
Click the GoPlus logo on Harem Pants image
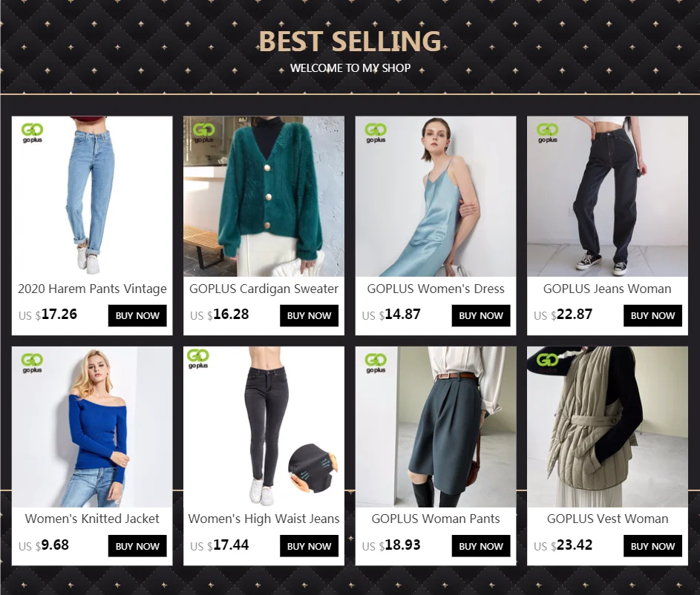coord(32,133)
